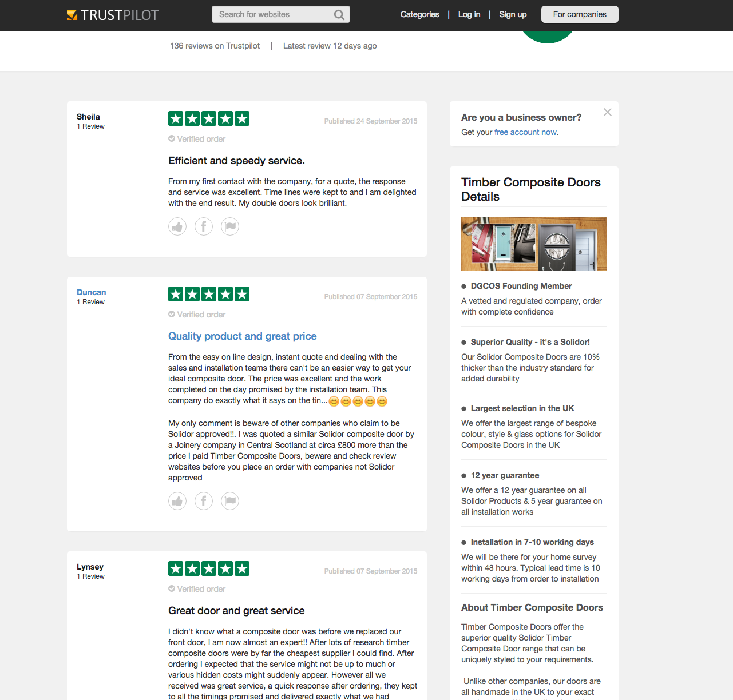Screen dimensions: 733x700
Task: Click the Trustpilot logo
Action: point(113,15)
